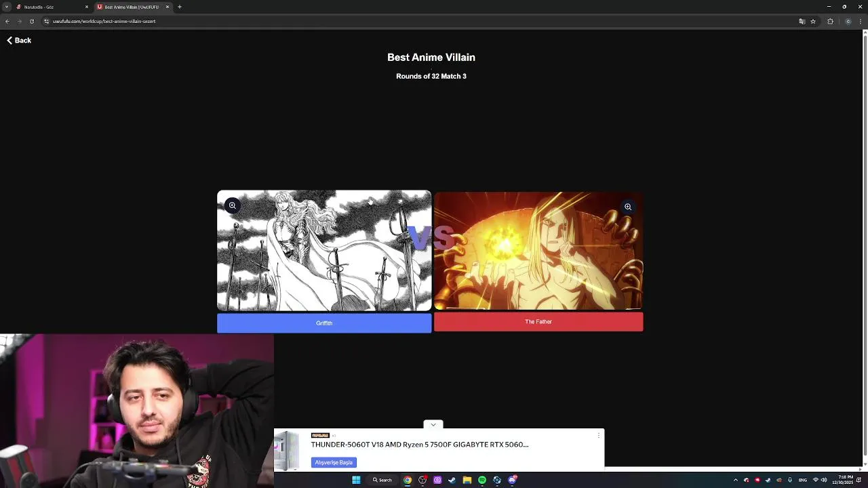The image size is (868, 488).
Task: Open notification center bell icon
Action: click(859, 480)
